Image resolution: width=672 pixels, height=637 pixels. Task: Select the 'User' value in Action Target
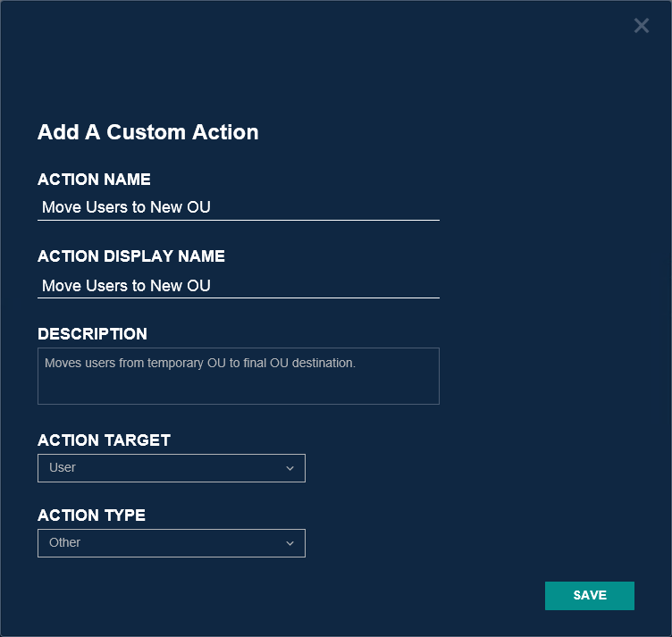click(x=63, y=468)
